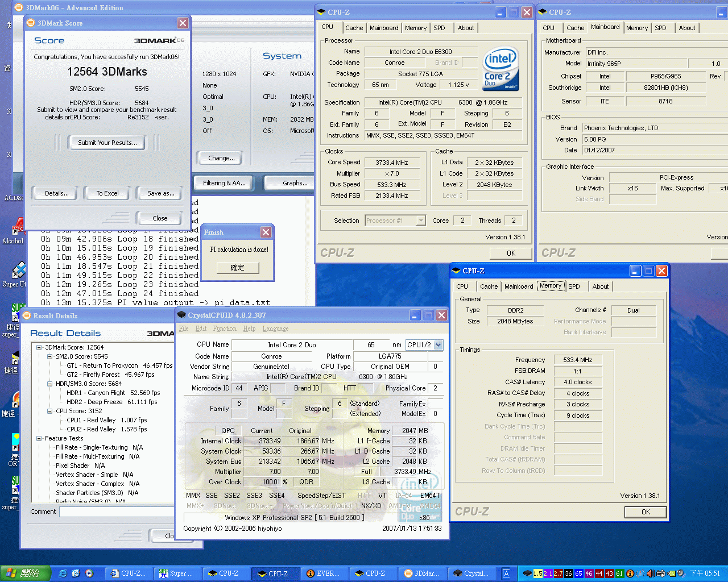Open the Language menu in CrystalCPUID
Screen dimensions: 728x582
(x=275, y=329)
